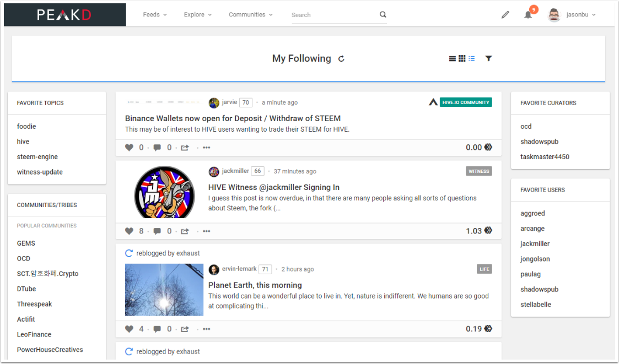Open SCT Crypto community
The image size is (619, 364).
[47, 274]
